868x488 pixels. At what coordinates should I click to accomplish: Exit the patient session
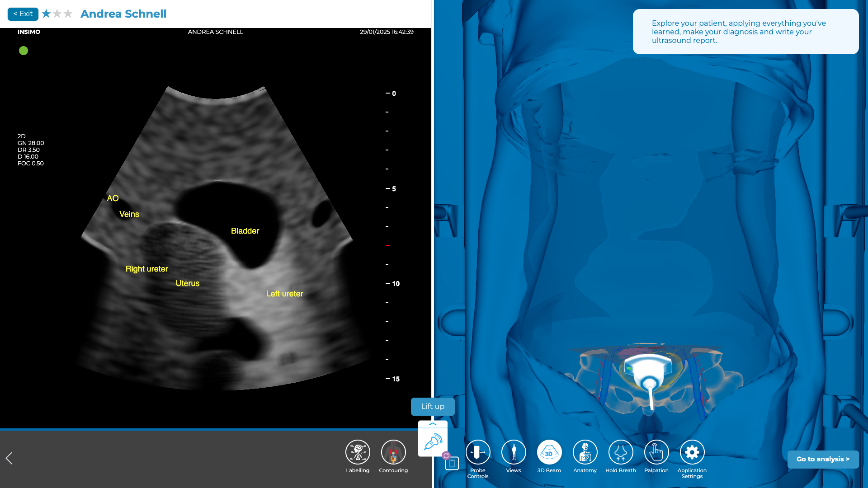pos(23,14)
